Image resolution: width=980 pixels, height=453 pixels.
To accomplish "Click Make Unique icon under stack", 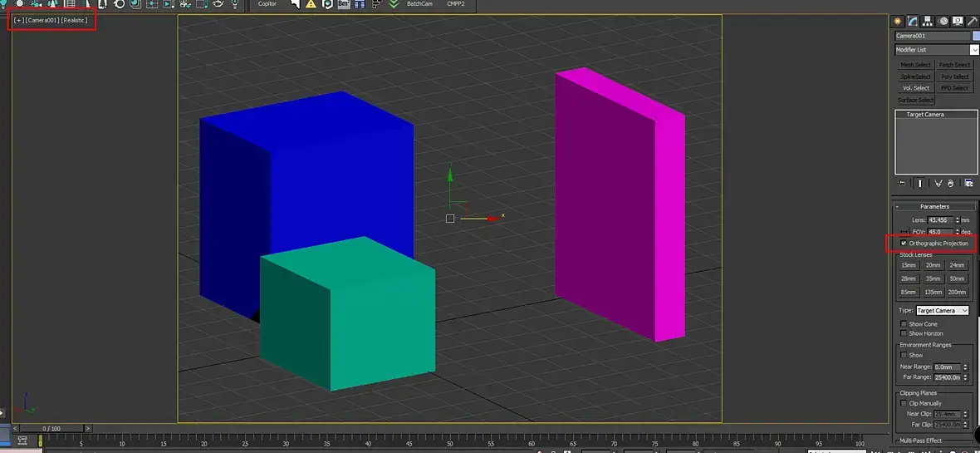I will tap(938, 184).
